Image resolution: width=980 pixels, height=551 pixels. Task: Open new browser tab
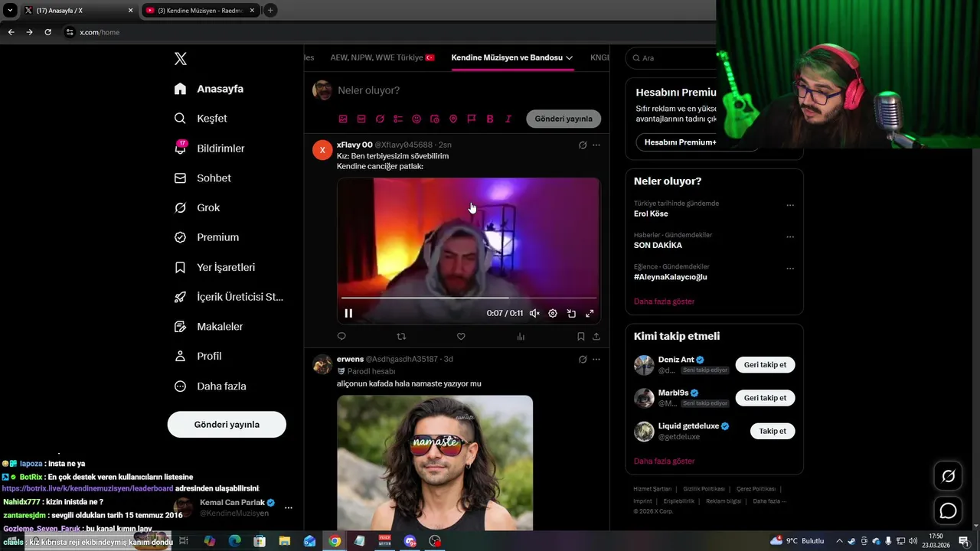click(270, 11)
